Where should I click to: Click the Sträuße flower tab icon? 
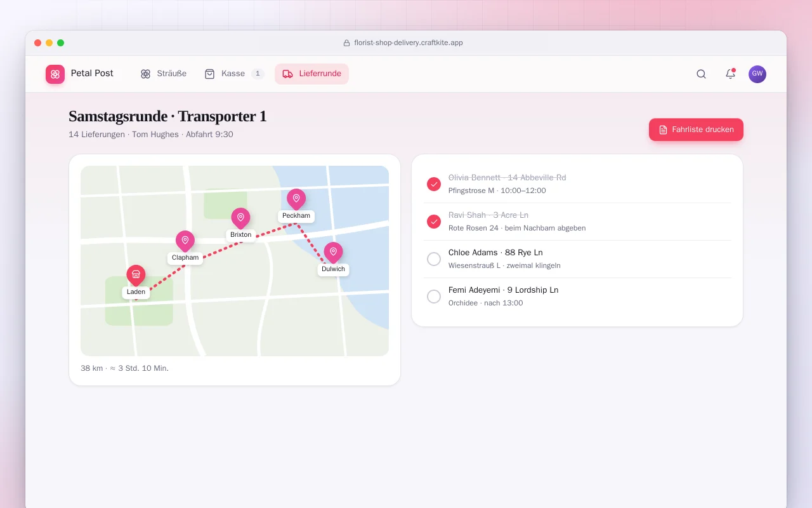click(x=145, y=74)
